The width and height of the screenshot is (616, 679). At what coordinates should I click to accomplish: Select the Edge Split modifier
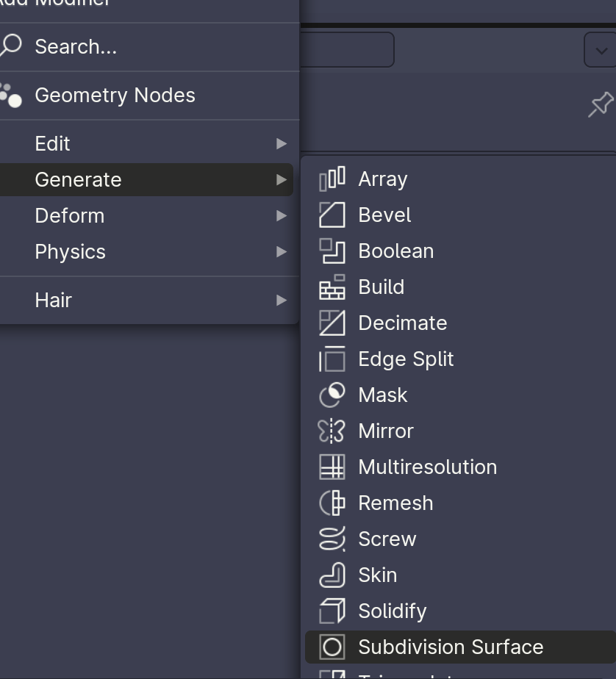coord(406,359)
